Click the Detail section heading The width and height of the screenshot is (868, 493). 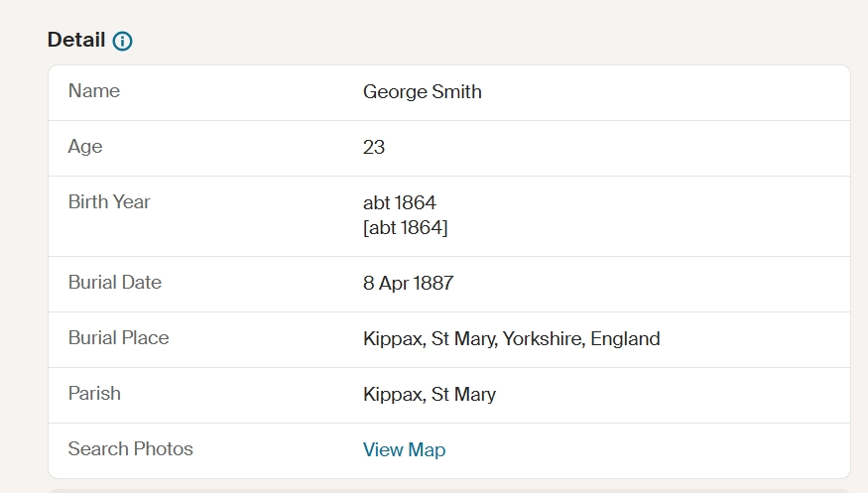[x=75, y=40]
